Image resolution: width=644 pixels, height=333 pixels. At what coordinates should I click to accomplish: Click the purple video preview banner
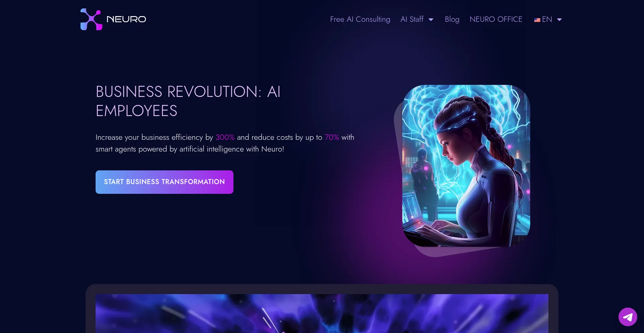pyautogui.click(x=322, y=313)
